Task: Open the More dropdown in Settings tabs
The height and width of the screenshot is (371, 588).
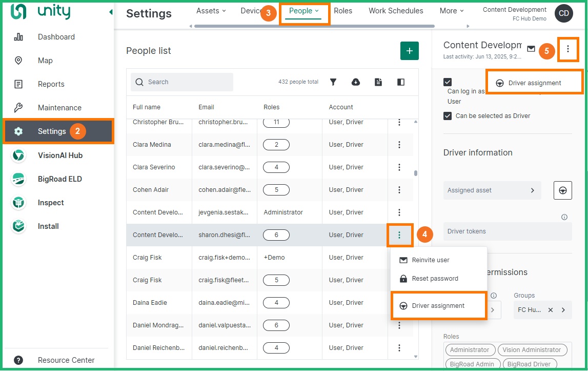Action: click(451, 11)
